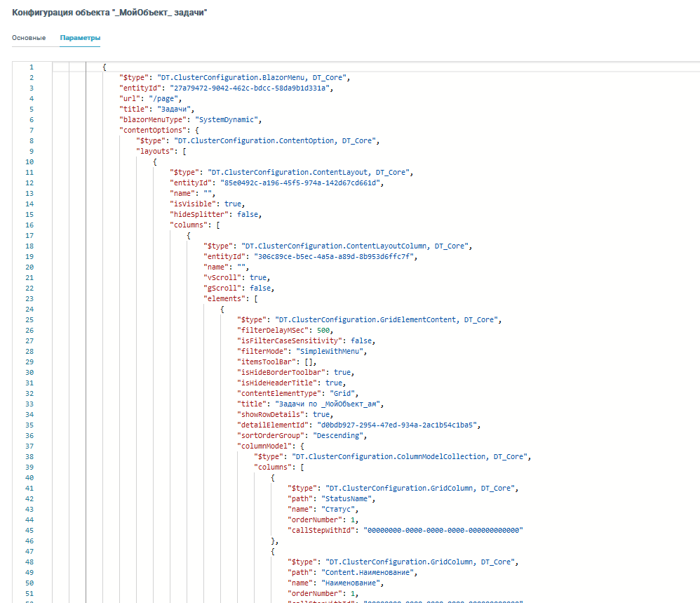Click the "Статус" column name value

(339, 509)
